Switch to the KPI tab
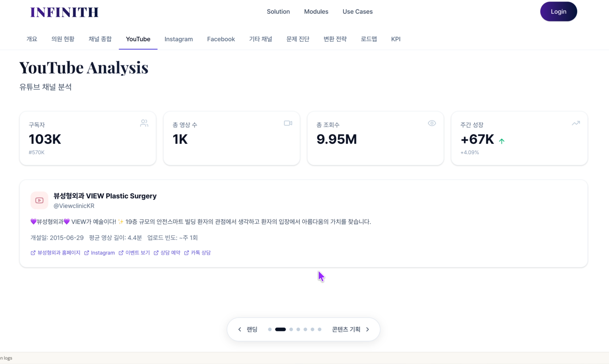The image size is (609, 364). point(396,39)
